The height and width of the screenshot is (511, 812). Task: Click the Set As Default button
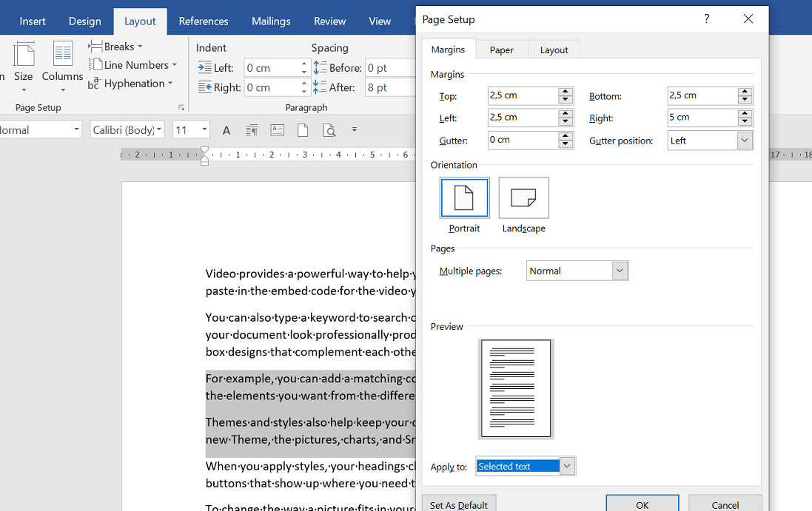click(459, 505)
